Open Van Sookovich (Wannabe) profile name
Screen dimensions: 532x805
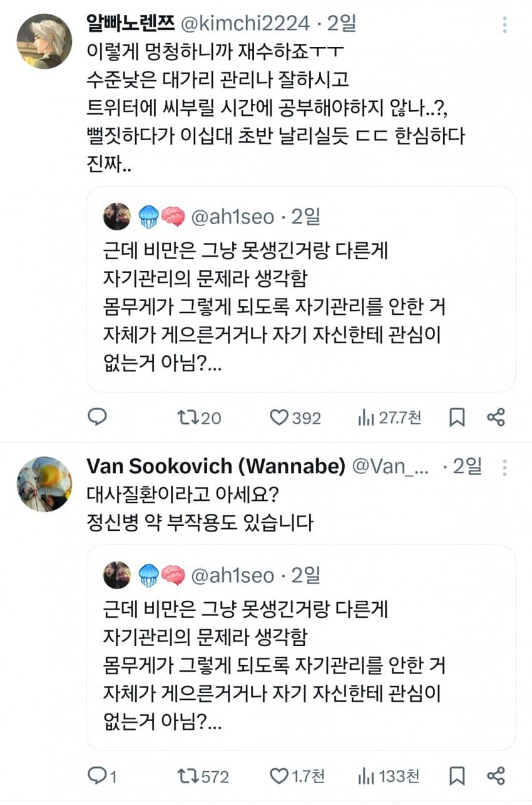[215, 466]
